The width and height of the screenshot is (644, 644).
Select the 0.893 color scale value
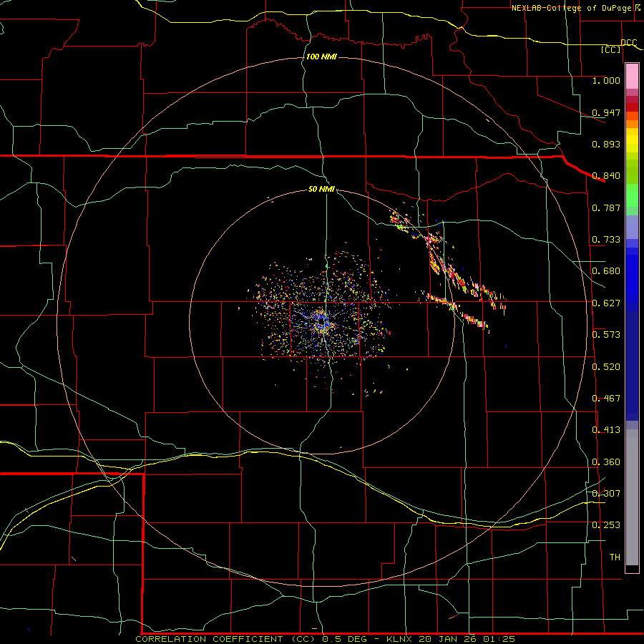click(606, 144)
